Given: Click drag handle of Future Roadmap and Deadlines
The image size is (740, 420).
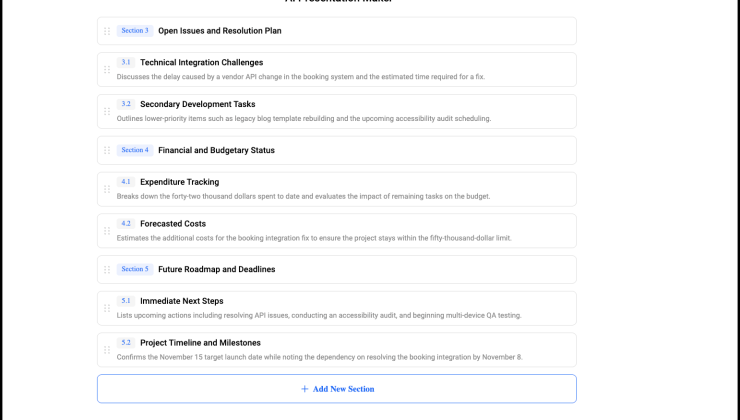Looking at the screenshot, I should (107, 270).
